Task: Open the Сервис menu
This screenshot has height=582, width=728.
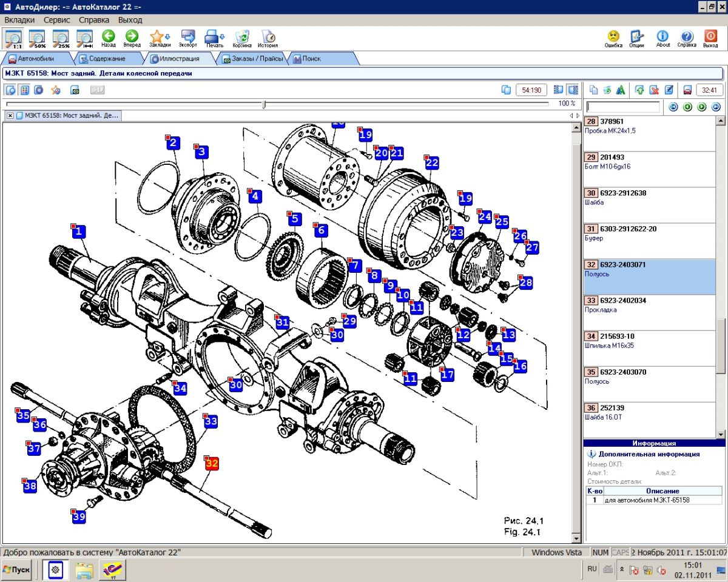Action: 57,19
